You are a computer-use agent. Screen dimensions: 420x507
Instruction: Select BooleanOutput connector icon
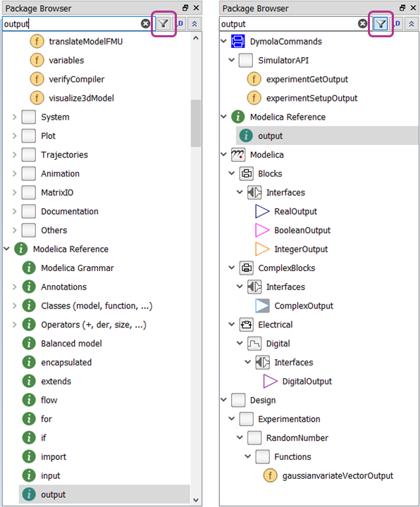[x=262, y=230]
